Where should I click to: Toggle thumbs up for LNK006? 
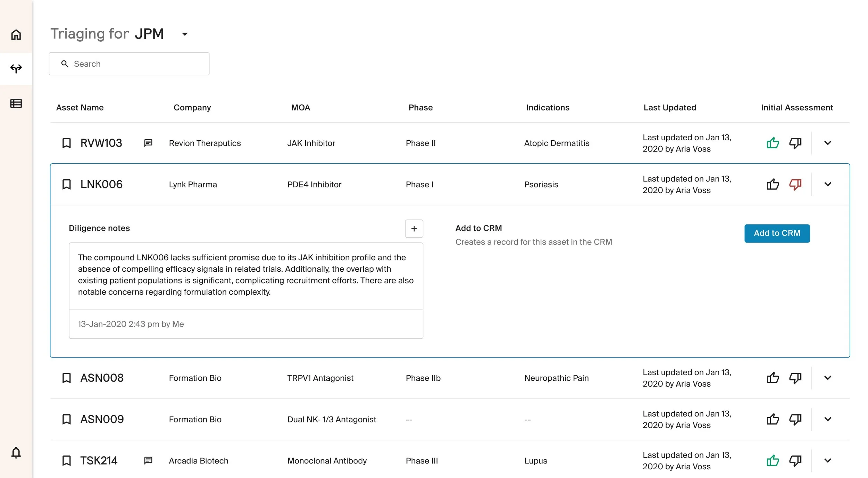tap(773, 184)
